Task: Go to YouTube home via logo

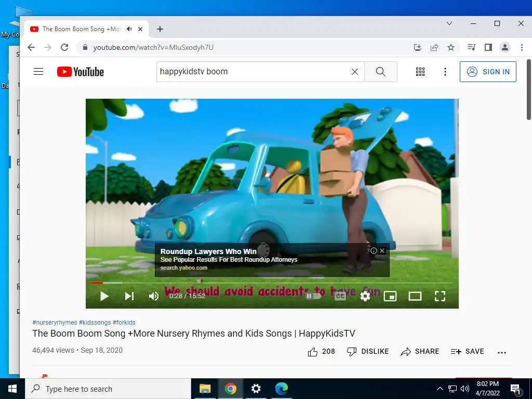Action: pos(81,72)
